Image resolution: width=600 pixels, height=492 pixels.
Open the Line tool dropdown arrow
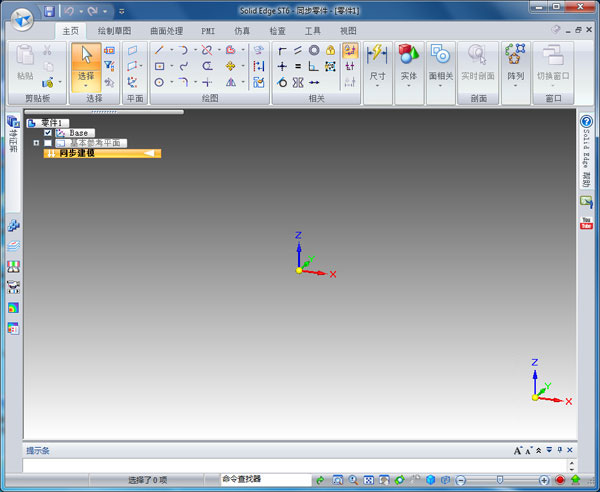point(171,50)
